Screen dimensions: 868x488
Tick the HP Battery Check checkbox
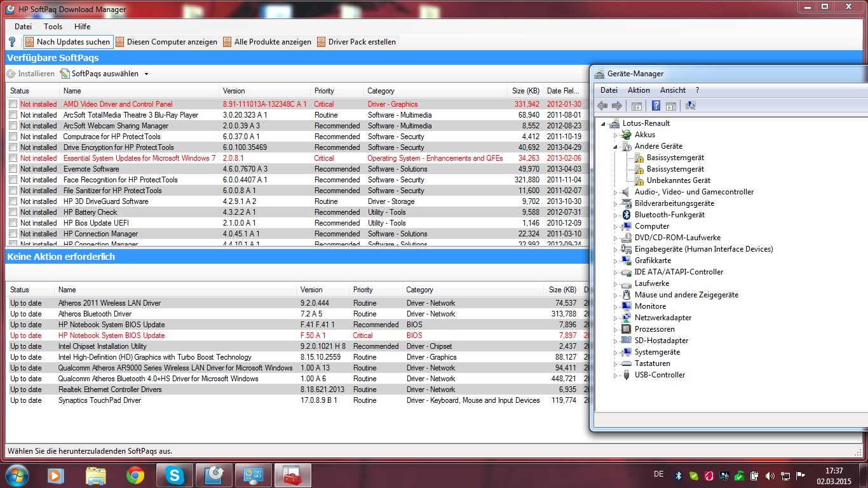point(13,212)
